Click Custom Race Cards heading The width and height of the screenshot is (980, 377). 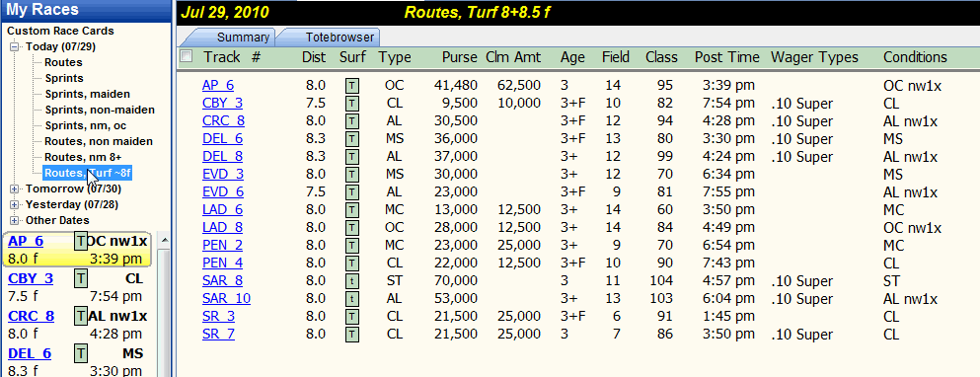click(x=60, y=31)
